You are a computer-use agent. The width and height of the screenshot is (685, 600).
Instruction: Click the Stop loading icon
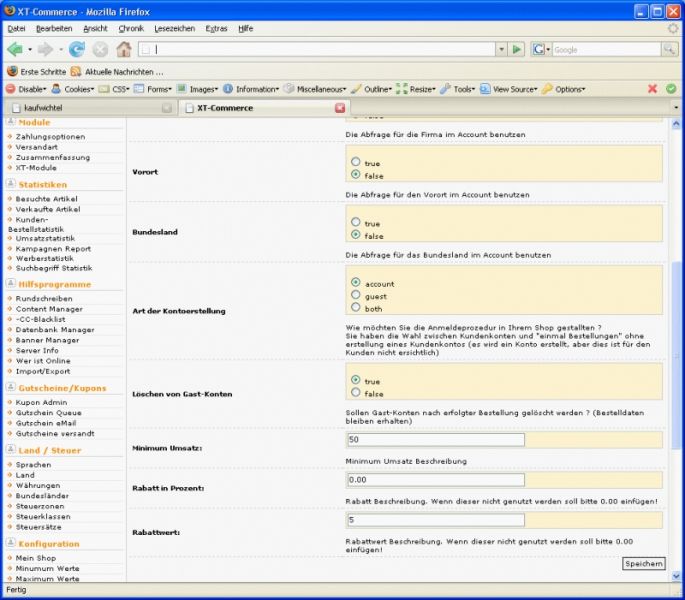[x=100, y=49]
